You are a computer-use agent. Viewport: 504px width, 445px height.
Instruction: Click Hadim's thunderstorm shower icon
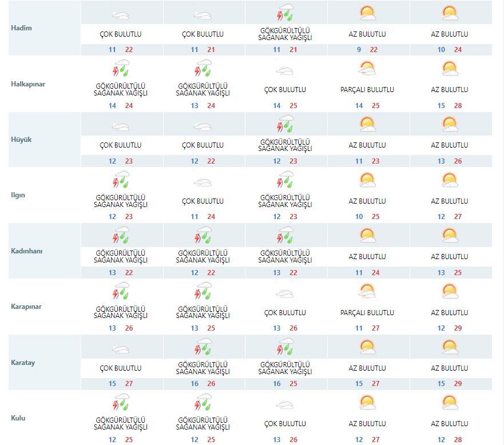coord(285,14)
